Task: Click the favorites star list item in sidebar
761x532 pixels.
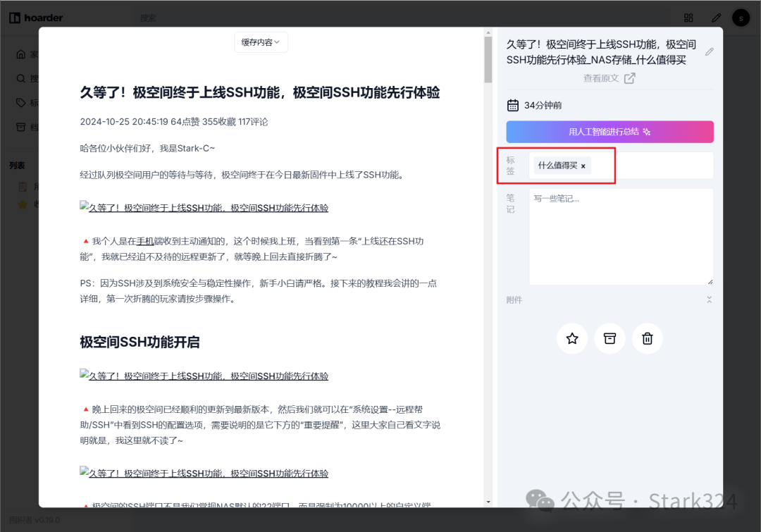Action: (x=23, y=204)
